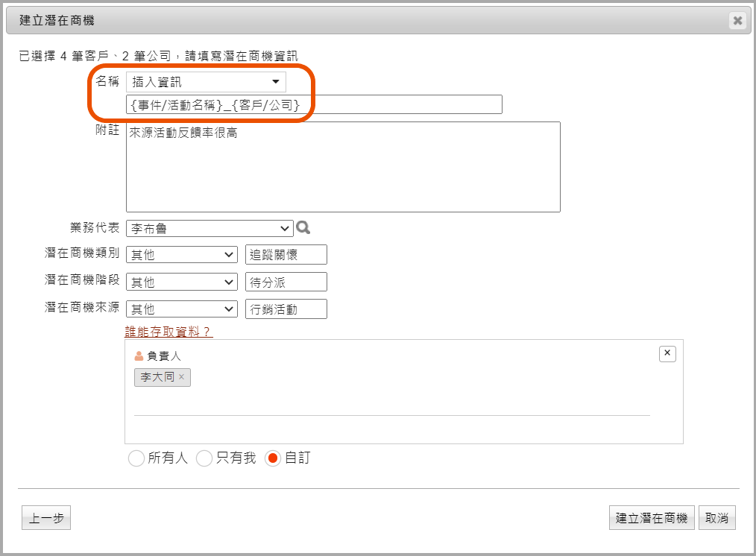Open the 插入資訊 dropdown for name
Viewport: 756px width, 556px height.
[206, 82]
